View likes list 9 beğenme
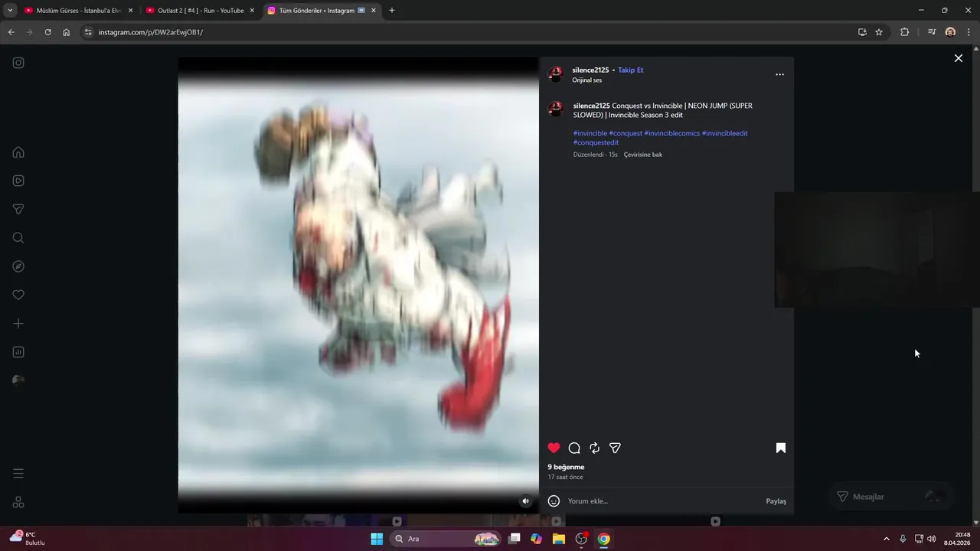Screen dimensions: 980x551 [x=566, y=467]
